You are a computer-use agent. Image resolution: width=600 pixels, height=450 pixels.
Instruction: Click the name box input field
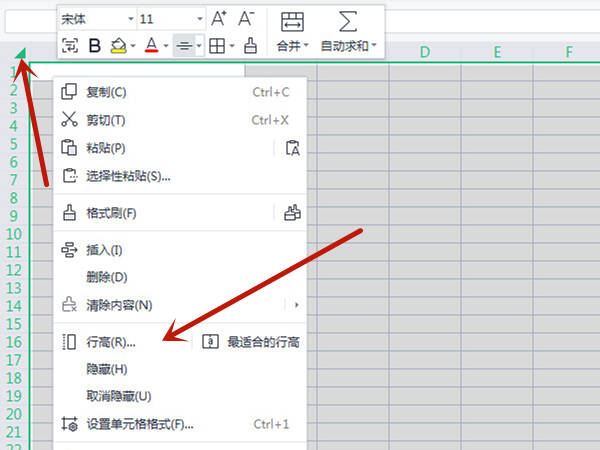coord(31,21)
